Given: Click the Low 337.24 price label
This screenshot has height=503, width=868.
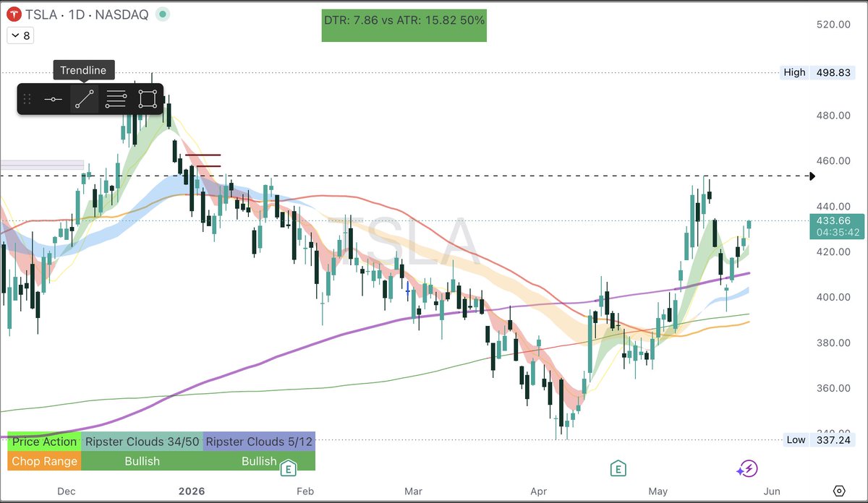Looking at the screenshot, I should click(x=817, y=440).
